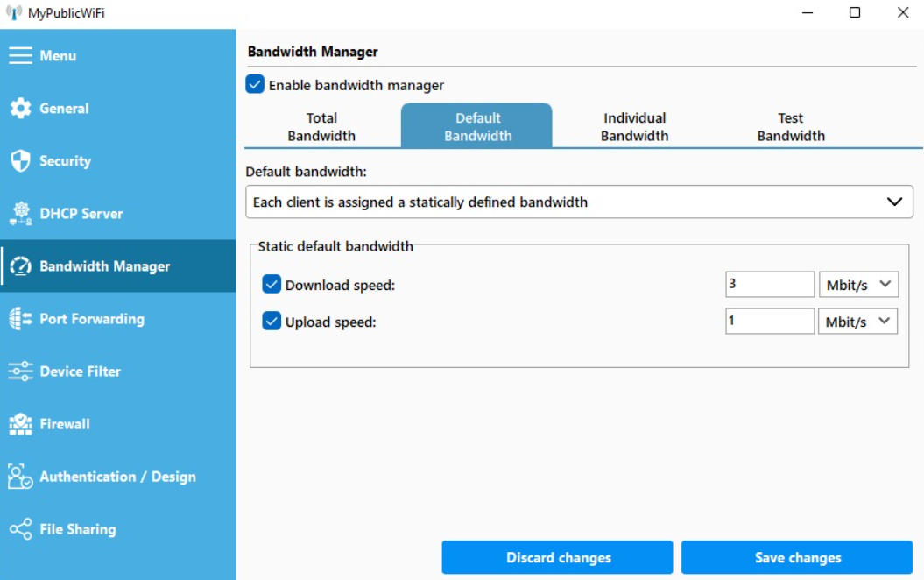The image size is (924, 580).
Task: Open download speed Mbit/s unit dropdown
Action: pos(858,285)
